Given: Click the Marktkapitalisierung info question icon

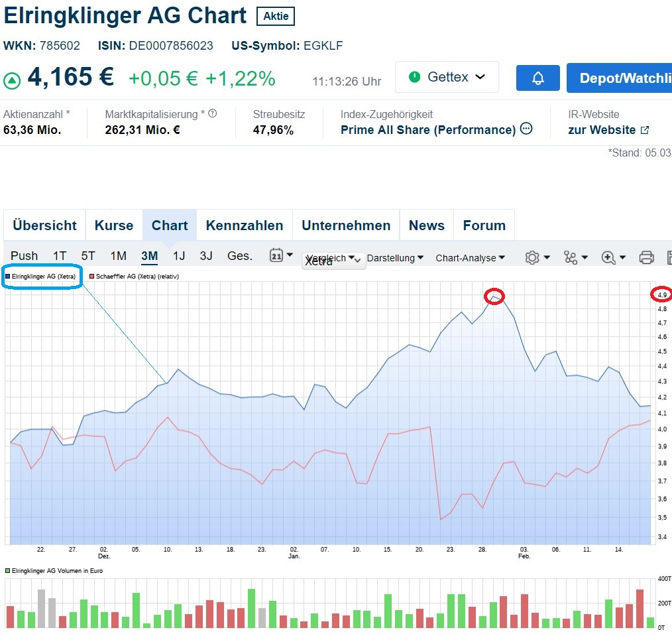Looking at the screenshot, I should pyautogui.click(x=213, y=114).
